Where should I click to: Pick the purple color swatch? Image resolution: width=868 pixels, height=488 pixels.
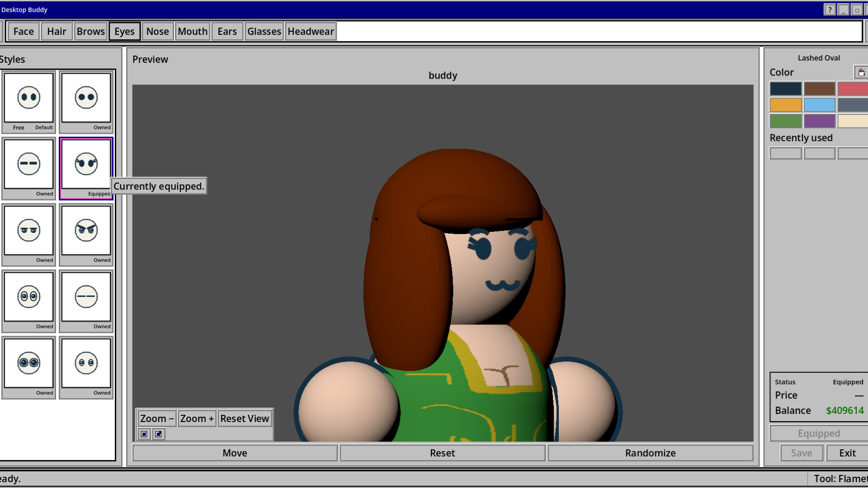pos(819,121)
